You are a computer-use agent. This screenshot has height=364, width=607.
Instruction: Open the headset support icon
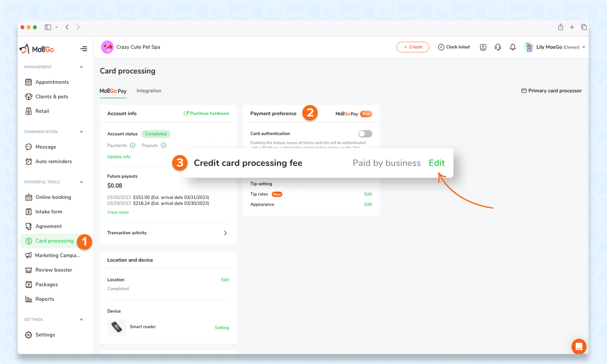(498, 47)
